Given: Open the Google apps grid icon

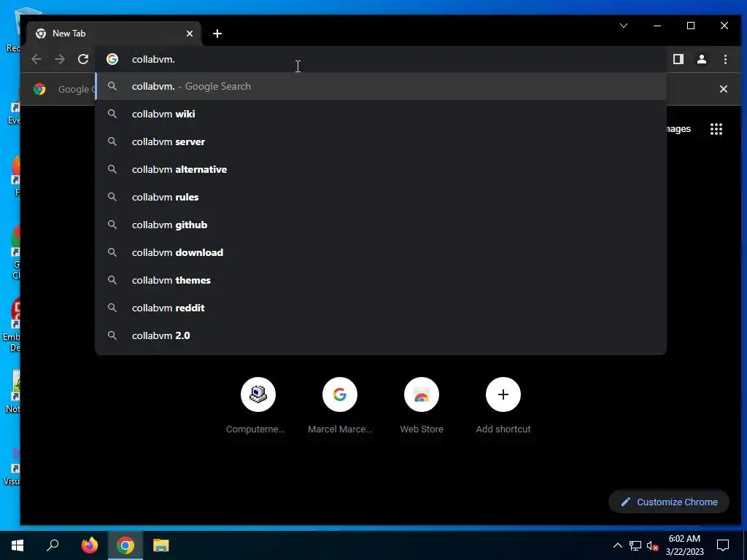Looking at the screenshot, I should coord(716,129).
